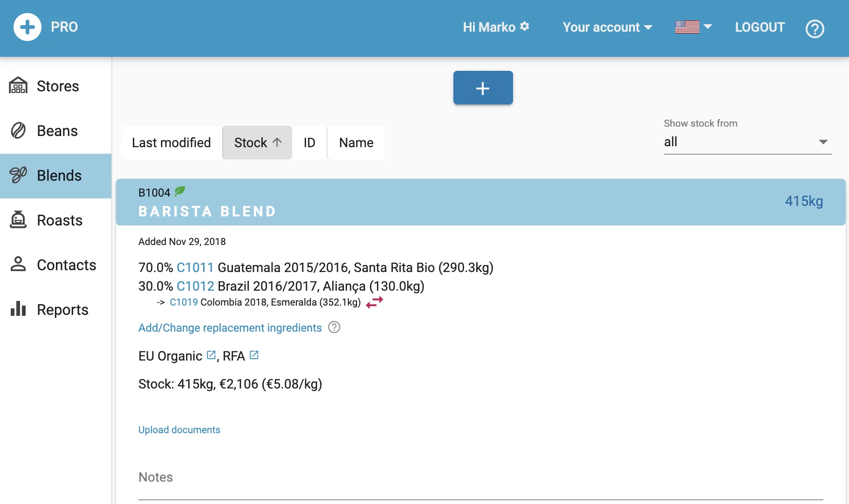Open settings gear next to Hi Marko
This screenshot has width=849, height=504.
click(525, 27)
